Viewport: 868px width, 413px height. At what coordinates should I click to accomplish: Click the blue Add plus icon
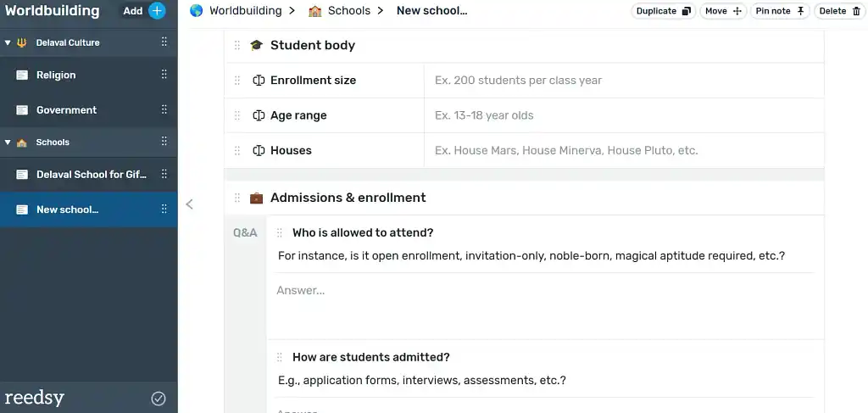pyautogui.click(x=157, y=10)
